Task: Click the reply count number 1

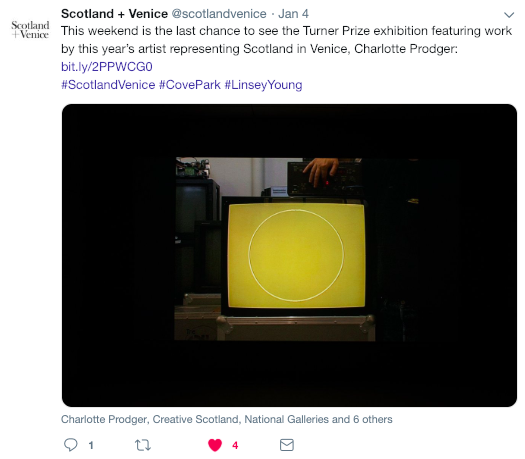Action: [91, 445]
